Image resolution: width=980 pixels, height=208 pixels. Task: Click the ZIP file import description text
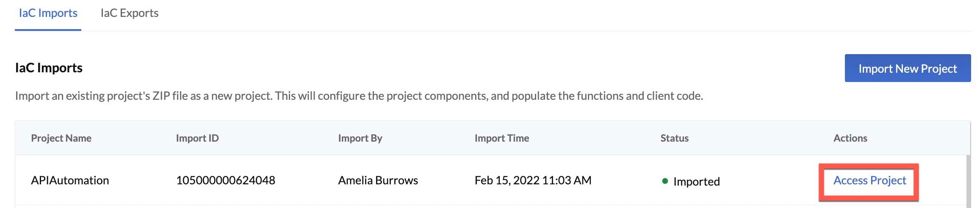pyautogui.click(x=359, y=96)
